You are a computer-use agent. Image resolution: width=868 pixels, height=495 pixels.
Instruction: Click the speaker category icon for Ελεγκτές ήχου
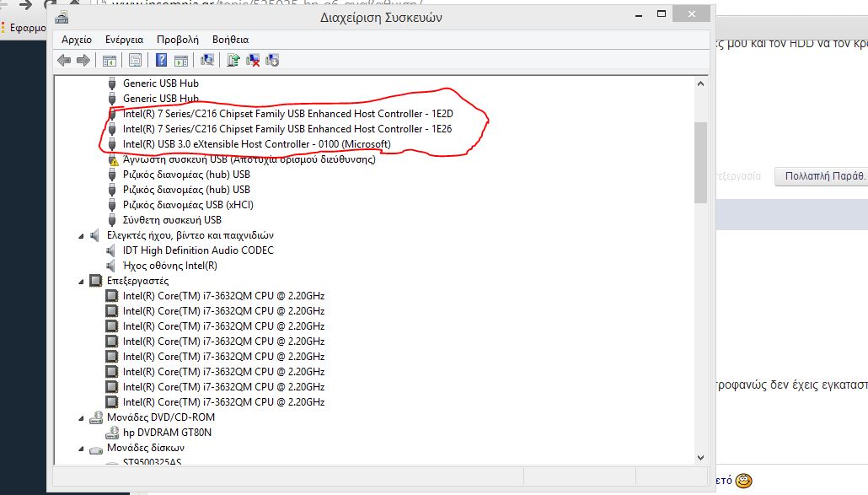click(95, 235)
